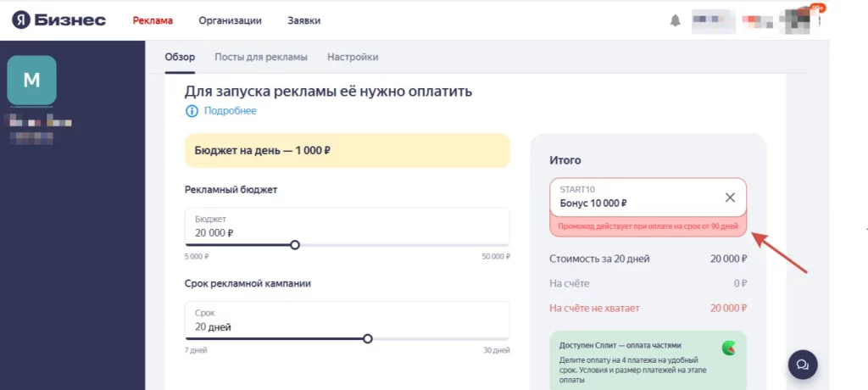The image size is (868, 390).
Task: Open the Реклама menu item
Action: pyautogui.click(x=153, y=20)
